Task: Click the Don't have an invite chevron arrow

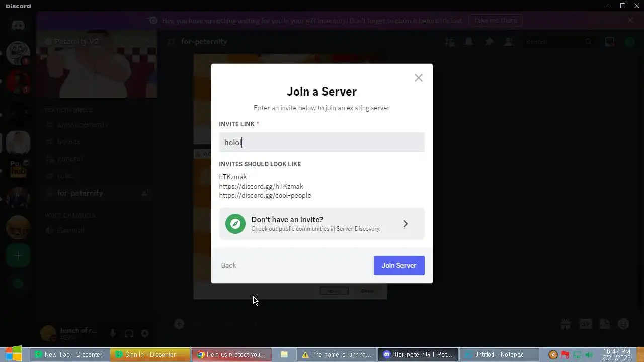Action: click(406, 224)
